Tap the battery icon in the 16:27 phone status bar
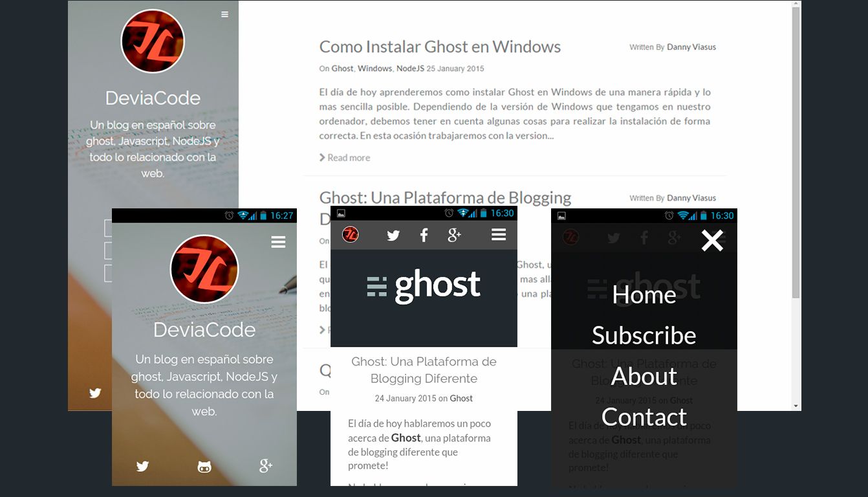868x497 pixels. click(263, 215)
